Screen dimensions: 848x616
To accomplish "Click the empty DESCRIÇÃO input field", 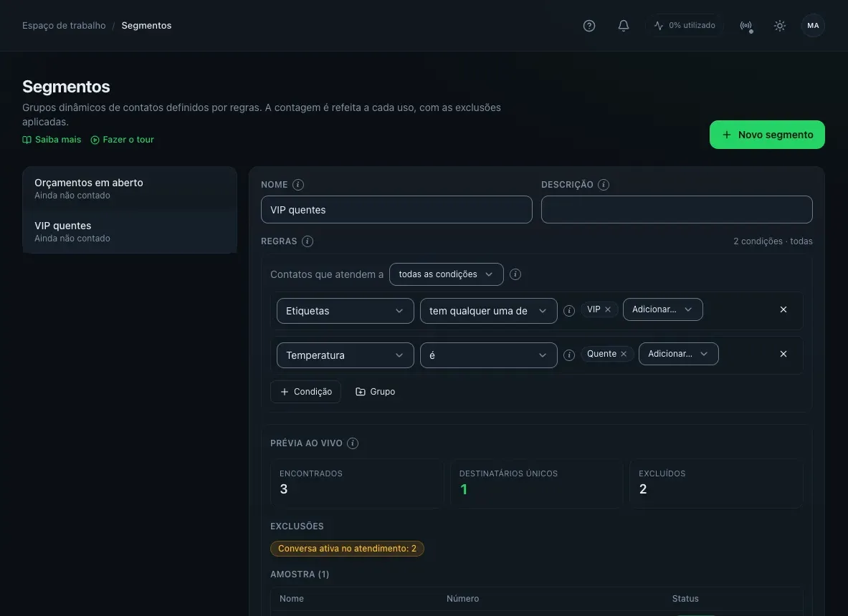I will tap(677, 210).
